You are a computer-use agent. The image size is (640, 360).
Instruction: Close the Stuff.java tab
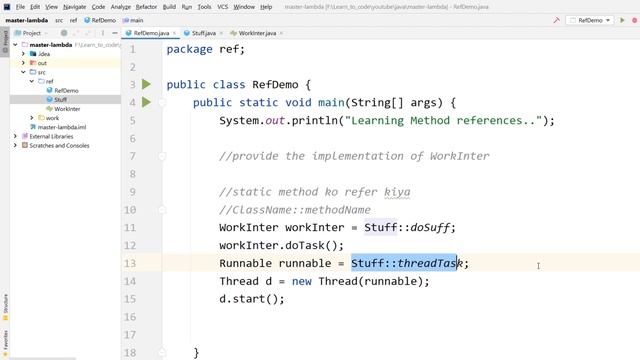click(221, 33)
